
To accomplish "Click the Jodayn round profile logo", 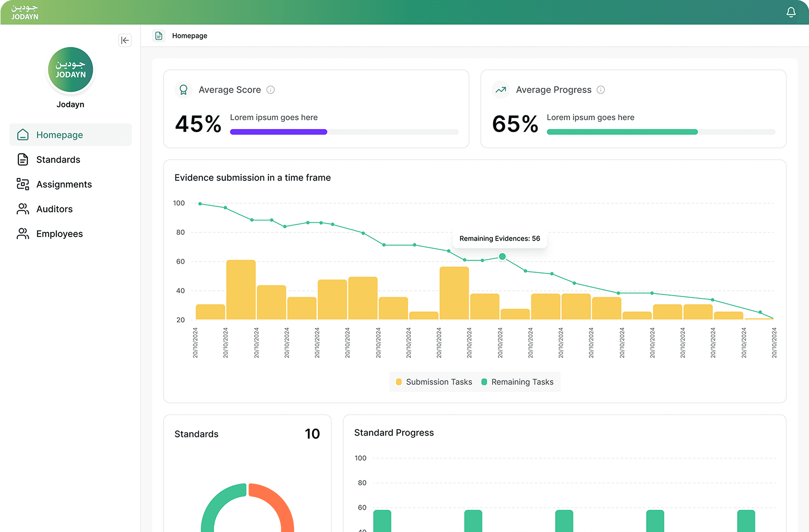I will (x=70, y=70).
